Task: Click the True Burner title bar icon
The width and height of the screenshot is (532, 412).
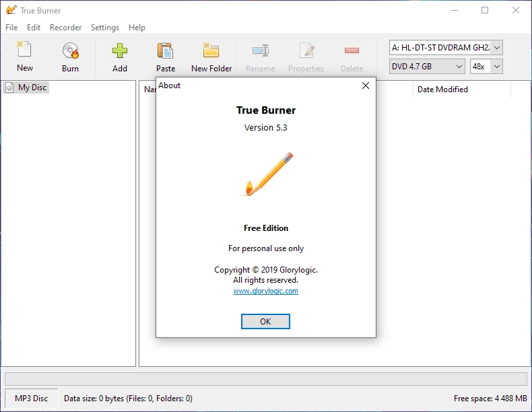Action: [11, 10]
